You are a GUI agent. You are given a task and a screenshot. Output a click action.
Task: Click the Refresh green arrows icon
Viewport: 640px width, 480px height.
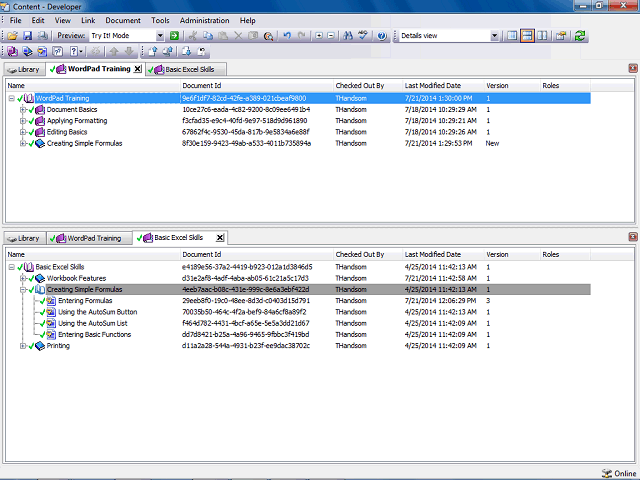tap(580, 36)
